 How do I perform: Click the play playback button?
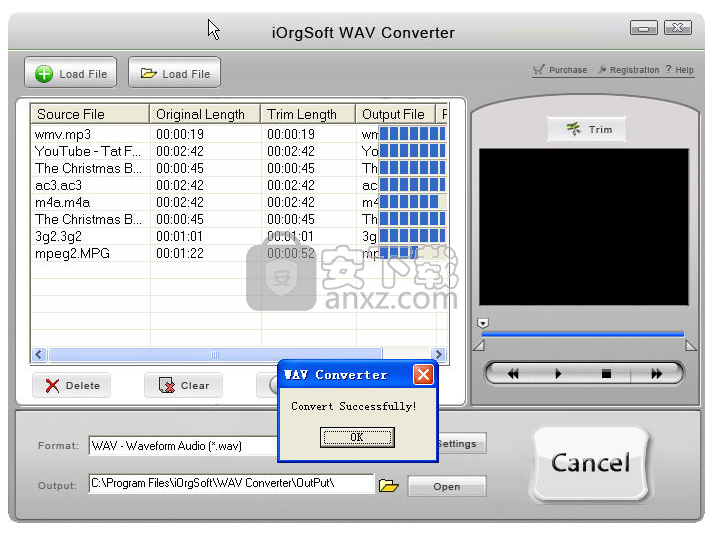tap(558, 374)
